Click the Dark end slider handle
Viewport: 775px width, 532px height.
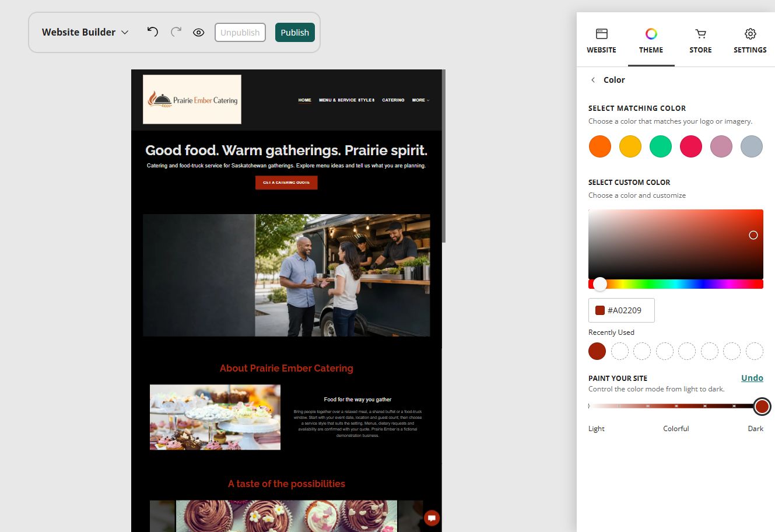(762, 407)
